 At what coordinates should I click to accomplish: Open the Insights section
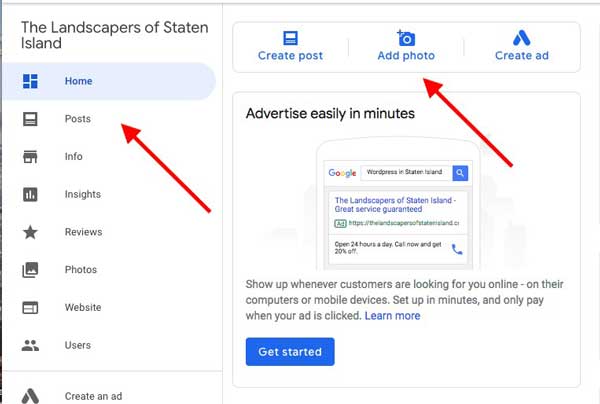tap(109, 194)
